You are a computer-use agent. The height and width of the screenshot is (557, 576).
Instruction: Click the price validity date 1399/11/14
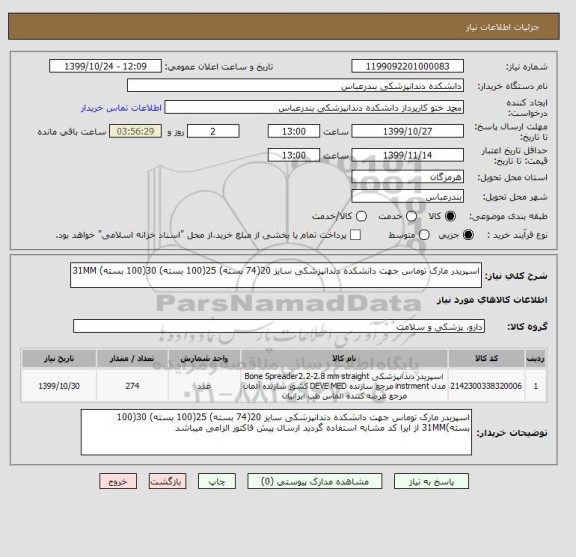click(407, 155)
